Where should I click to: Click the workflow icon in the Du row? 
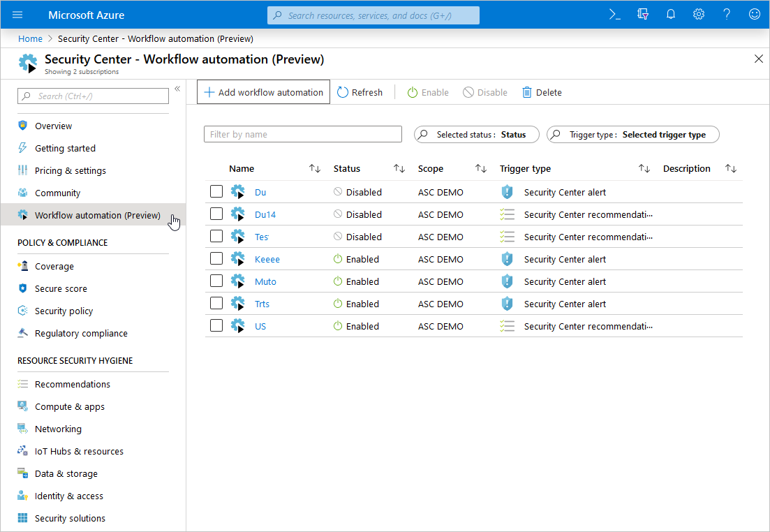pos(237,191)
